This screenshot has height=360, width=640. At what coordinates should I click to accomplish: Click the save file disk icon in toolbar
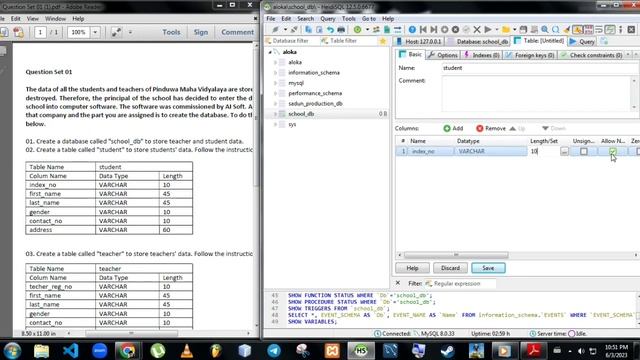pyautogui.click(x=523, y=29)
